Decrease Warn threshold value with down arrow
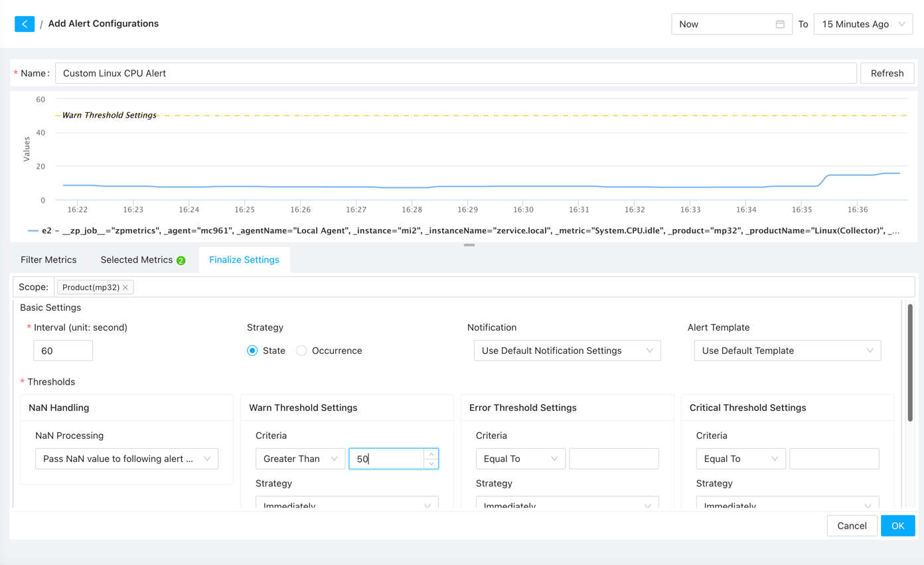 pyautogui.click(x=431, y=463)
